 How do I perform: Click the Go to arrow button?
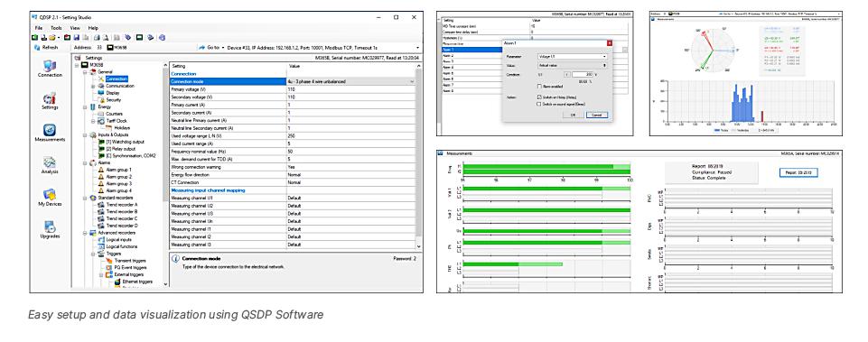pos(210,48)
